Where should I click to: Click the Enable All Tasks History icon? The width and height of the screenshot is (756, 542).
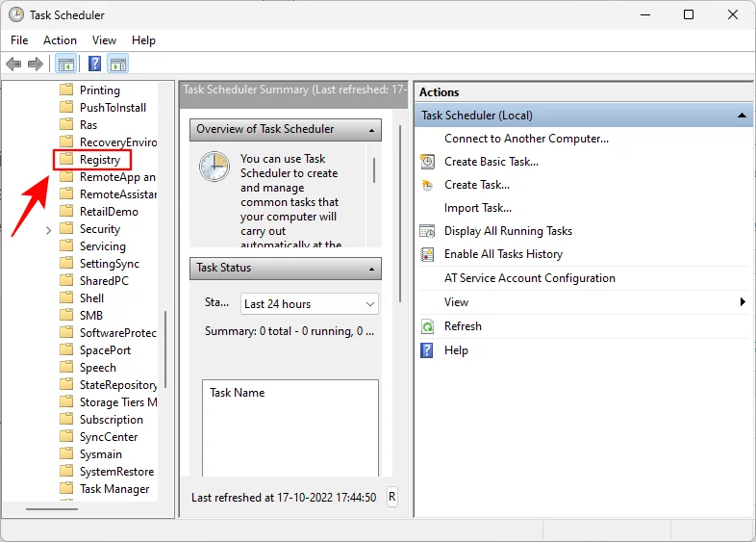coord(428,254)
